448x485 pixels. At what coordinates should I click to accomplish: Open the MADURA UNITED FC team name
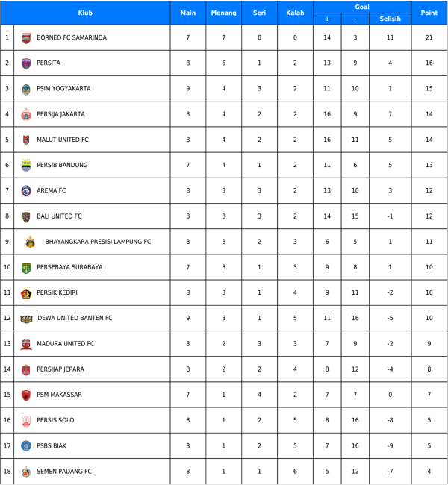[x=66, y=344]
